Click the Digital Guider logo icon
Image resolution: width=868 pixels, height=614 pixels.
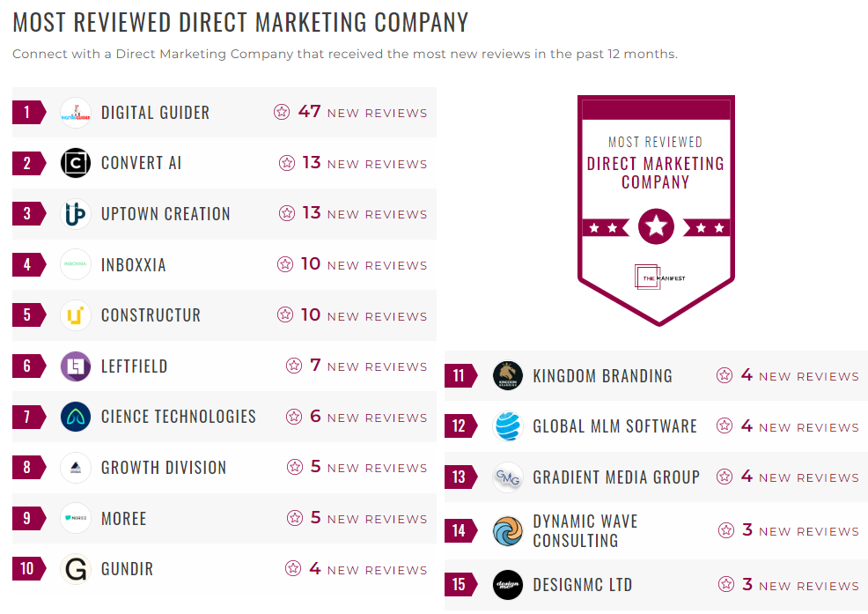coord(76,113)
